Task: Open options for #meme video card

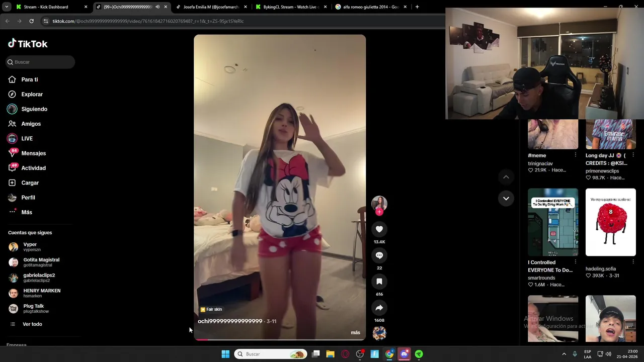Action: tap(576, 155)
